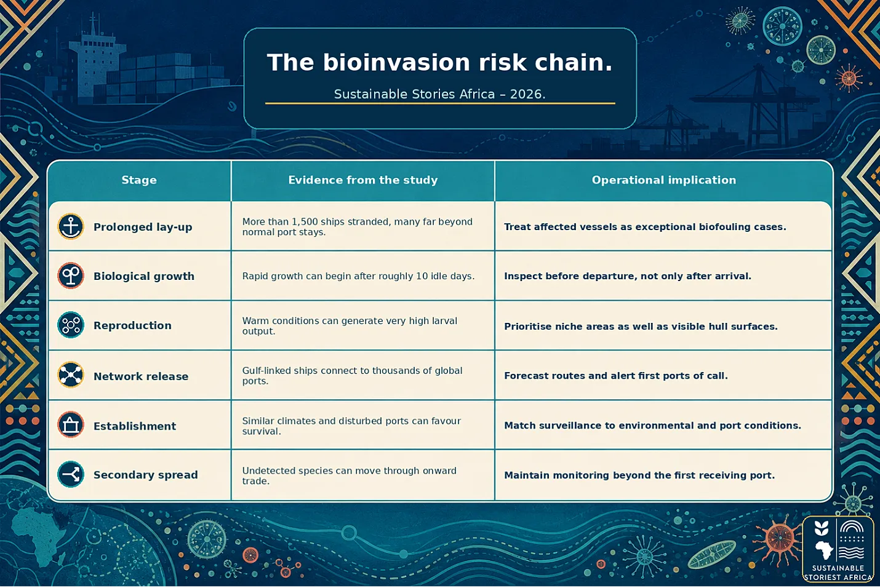Click the bioinvasion risk chain title
This screenshot has height=588, width=880.
(x=440, y=62)
